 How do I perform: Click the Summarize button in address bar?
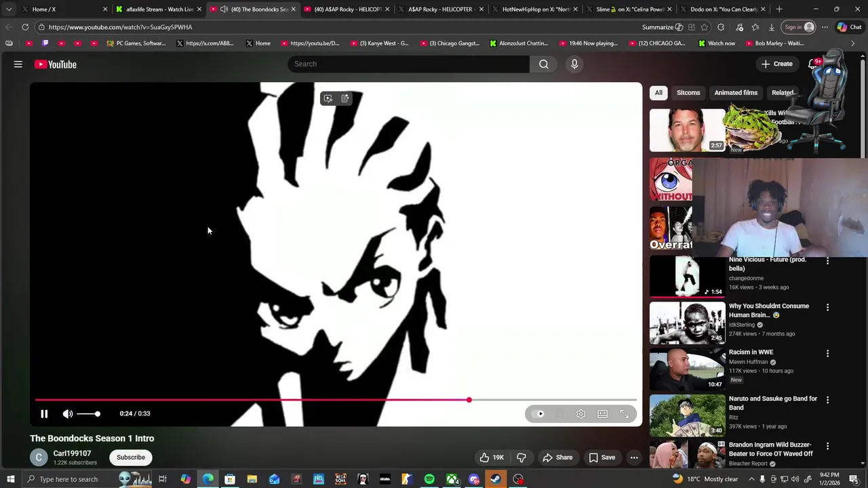click(x=663, y=27)
